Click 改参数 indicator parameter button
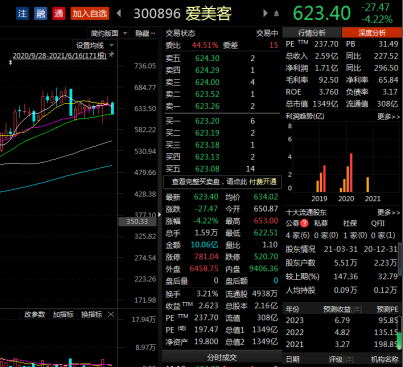 [35, 314]
